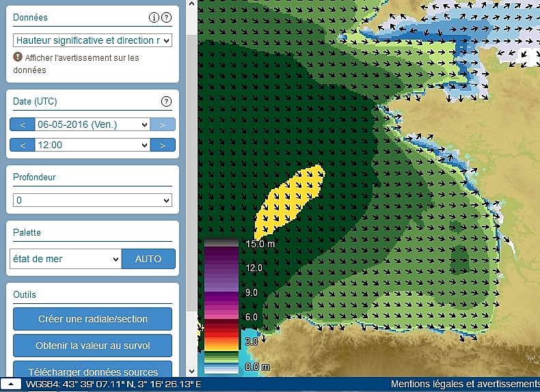Click the Données heading
The width and height of the screenshot is (540, 392).
click(30, 17)
